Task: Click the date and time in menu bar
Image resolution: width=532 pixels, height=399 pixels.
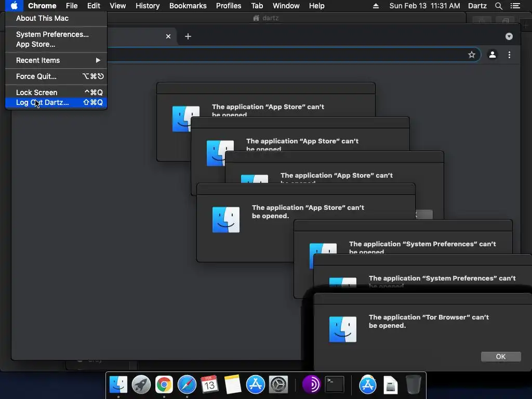Action: [424, 6]
